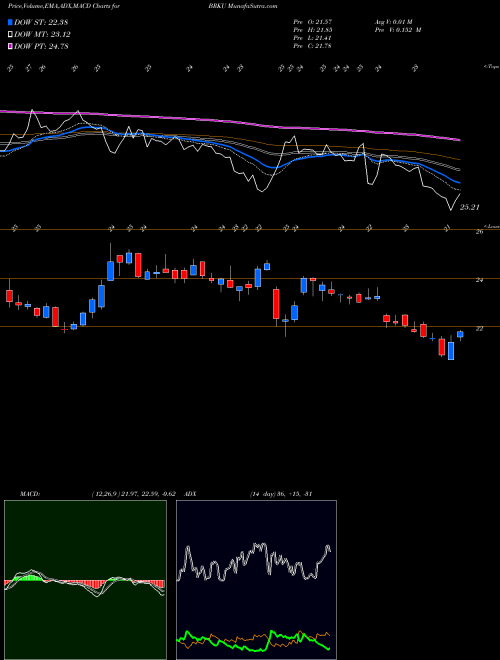
Task: Select the Pre V: 0.152 M value
Action: click(399, 30)
